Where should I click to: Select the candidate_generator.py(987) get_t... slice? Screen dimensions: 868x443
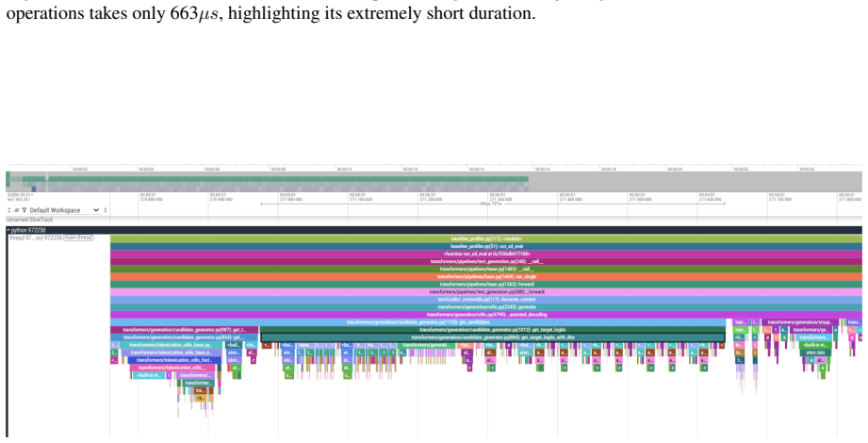click(184, 330)
